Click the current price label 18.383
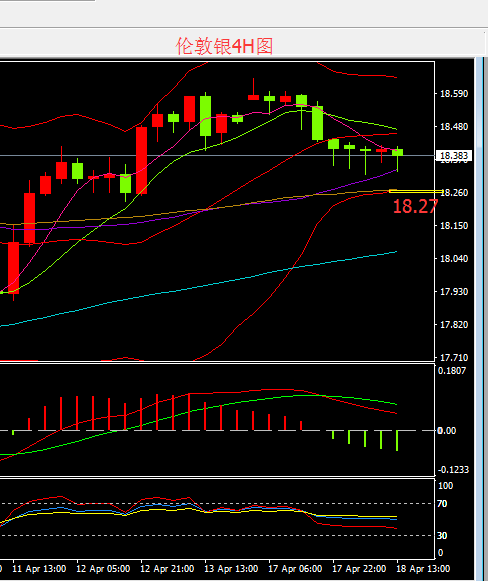 click(x=454, y=156)
